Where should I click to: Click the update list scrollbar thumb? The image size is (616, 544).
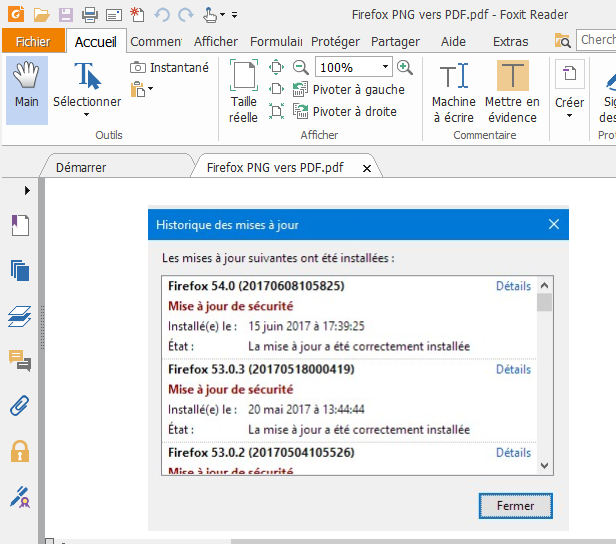pyautogui.click(x=544, y=302)
